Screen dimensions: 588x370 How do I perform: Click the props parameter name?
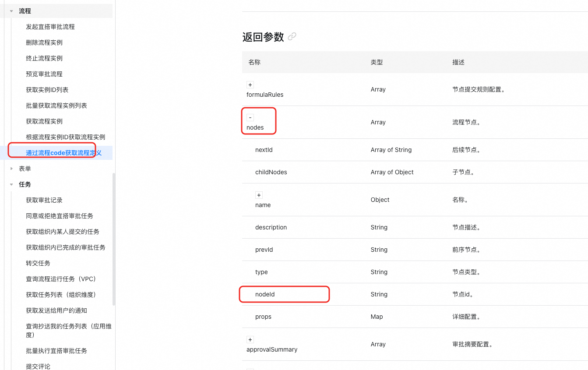pyautogui.click(x=263, y=317)
